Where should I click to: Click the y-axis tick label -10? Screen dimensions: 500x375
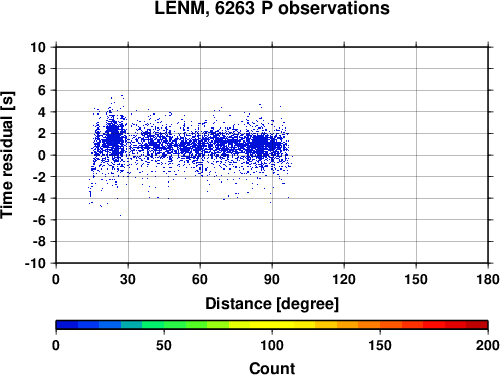coord(35,263)
